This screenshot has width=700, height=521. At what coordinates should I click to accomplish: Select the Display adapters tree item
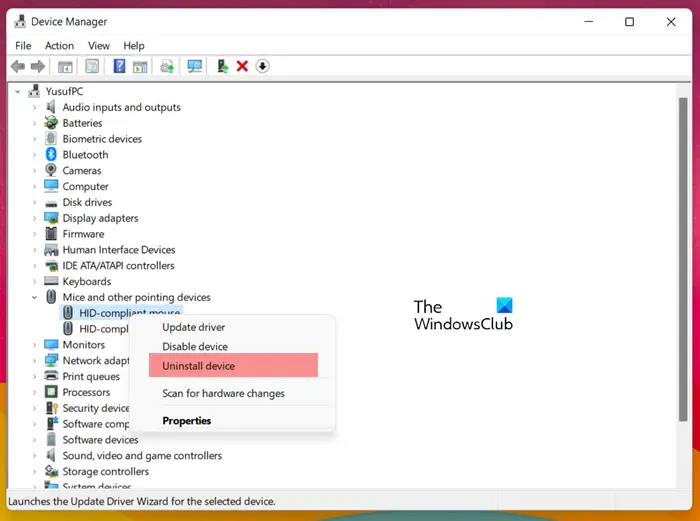click(x=100, y=218)
